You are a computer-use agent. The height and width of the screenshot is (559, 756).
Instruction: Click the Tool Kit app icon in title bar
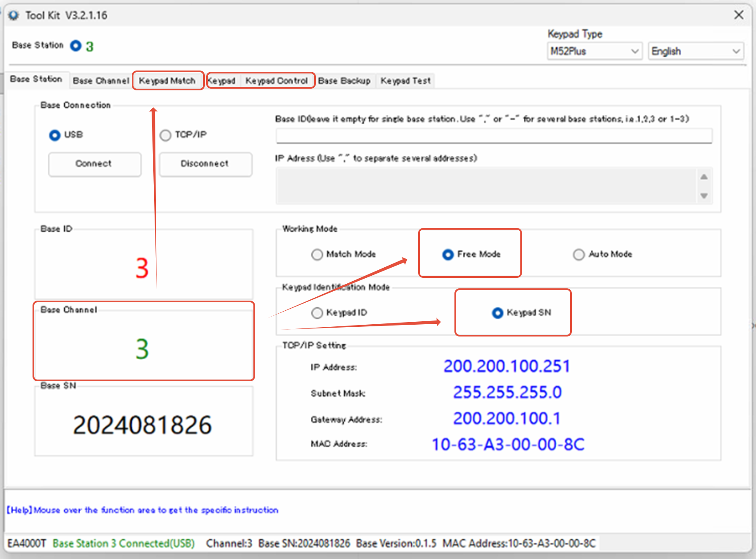[14, 15]
